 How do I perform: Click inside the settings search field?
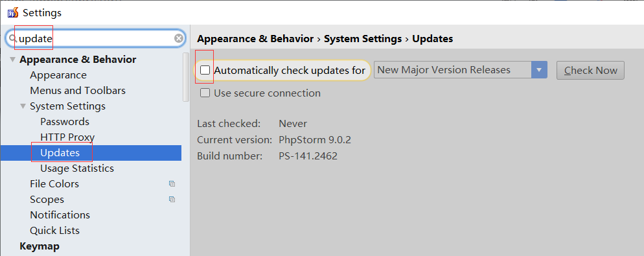[x=95, y=39]
